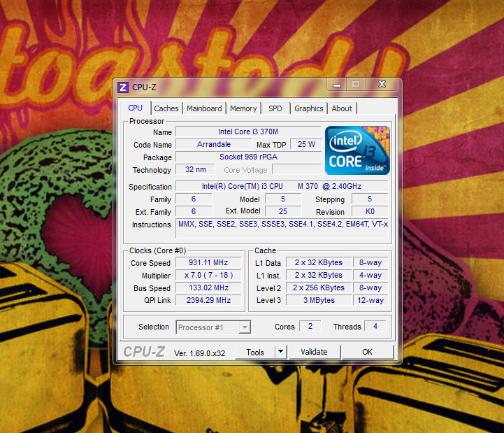Viewport: 504px width, 433px height.
Task: Click the L1 Inst. size 2 x 32 KBytes
Action: (319, 275)
